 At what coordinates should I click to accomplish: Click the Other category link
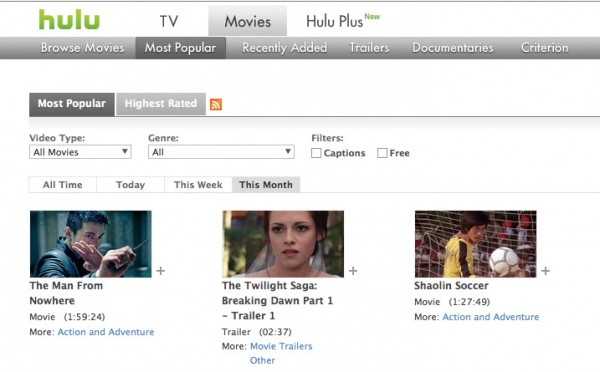point(262,361)
